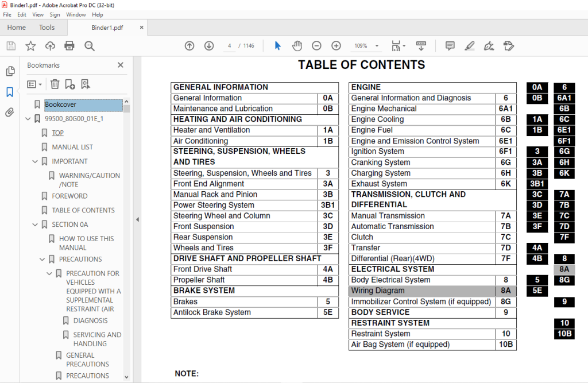Open the File menu
This screenshot has height=383, width=588.
pos(7,14)
